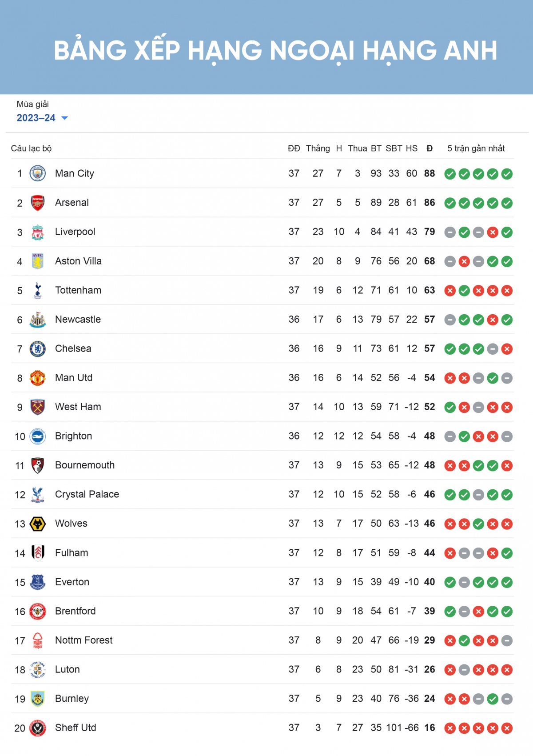Click the Chelsea club crest
Image resolution: width=533 pixels, height=756 pixels.
click(x=38, y=349)
